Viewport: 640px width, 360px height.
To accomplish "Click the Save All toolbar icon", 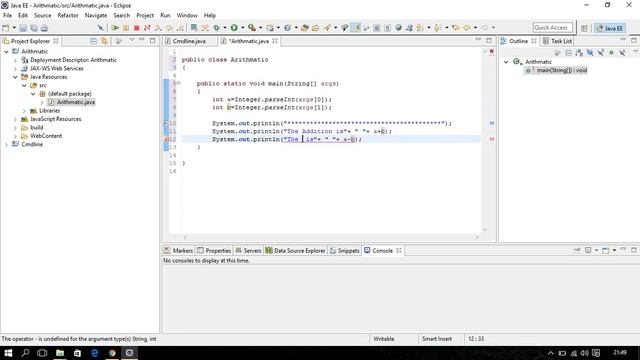I will point(34,28).
